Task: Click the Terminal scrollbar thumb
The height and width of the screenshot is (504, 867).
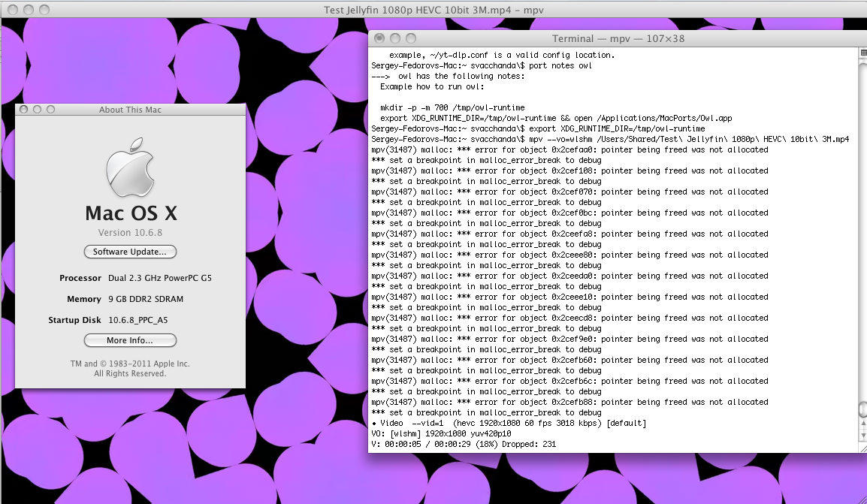Action: (x=863, y=409)
